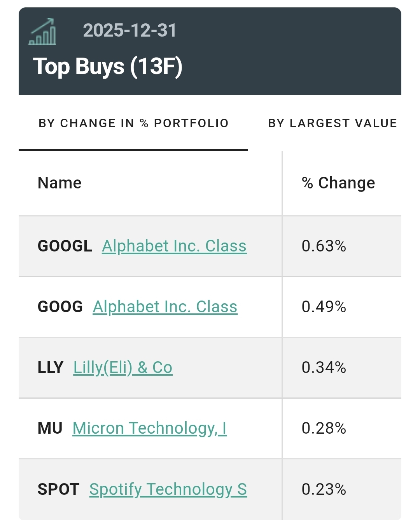Open the Lilly(Eli) & Co link
Viewport: 420px width, 524px height.
coord(123,368)
